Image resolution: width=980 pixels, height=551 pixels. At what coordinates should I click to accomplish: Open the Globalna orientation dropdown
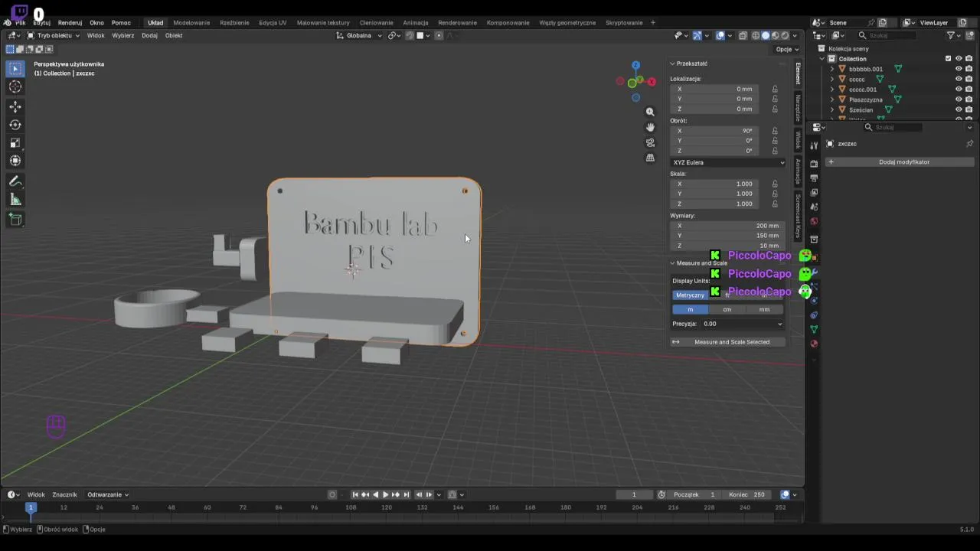[x=359, y=35]
